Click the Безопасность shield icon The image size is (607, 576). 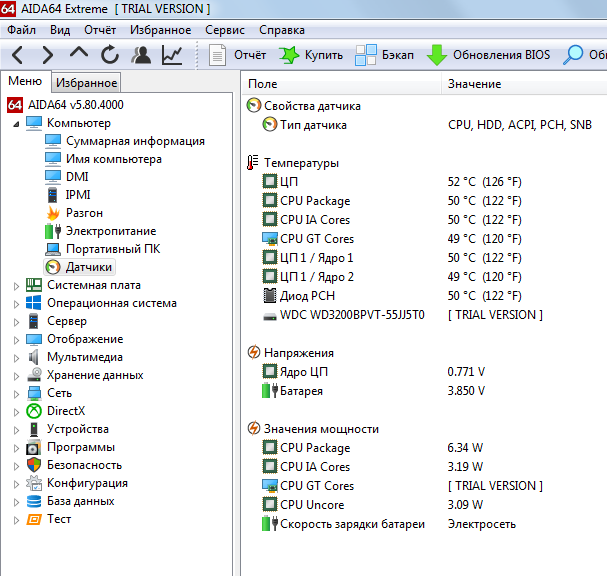tap(34, 465)
